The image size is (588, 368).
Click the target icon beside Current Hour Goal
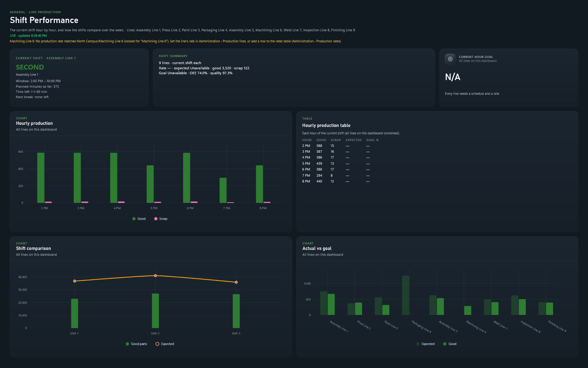pos(450,59)
